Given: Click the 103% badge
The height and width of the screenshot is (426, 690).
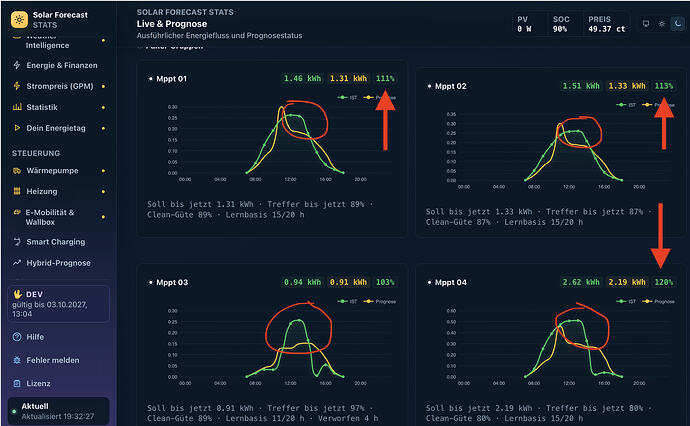Looking at the screenshot, I should click(385, 282).
